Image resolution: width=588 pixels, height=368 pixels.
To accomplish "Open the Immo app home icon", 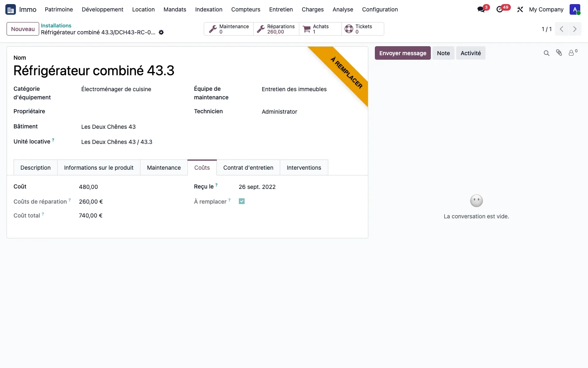I will pos(11,9).
